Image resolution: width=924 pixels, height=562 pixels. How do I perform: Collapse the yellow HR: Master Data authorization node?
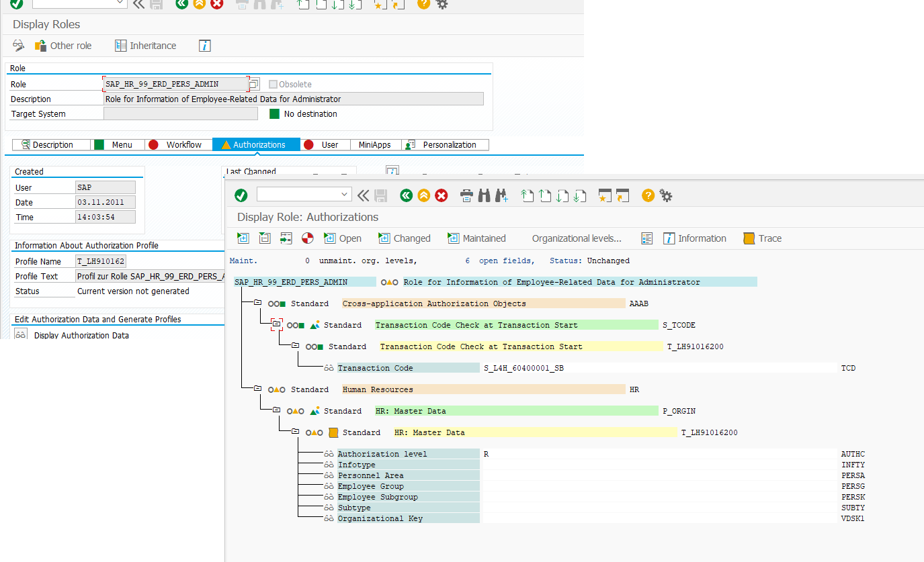click(295, 432)
